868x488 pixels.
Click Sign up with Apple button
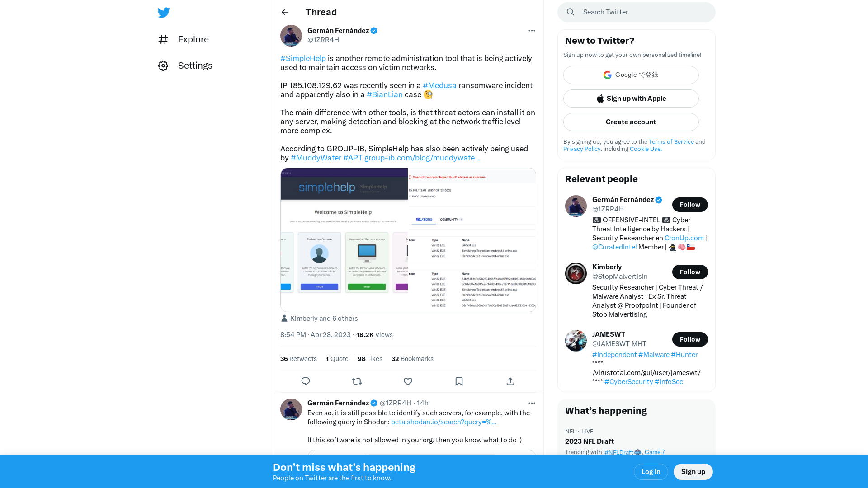click(x=631, y=99)
